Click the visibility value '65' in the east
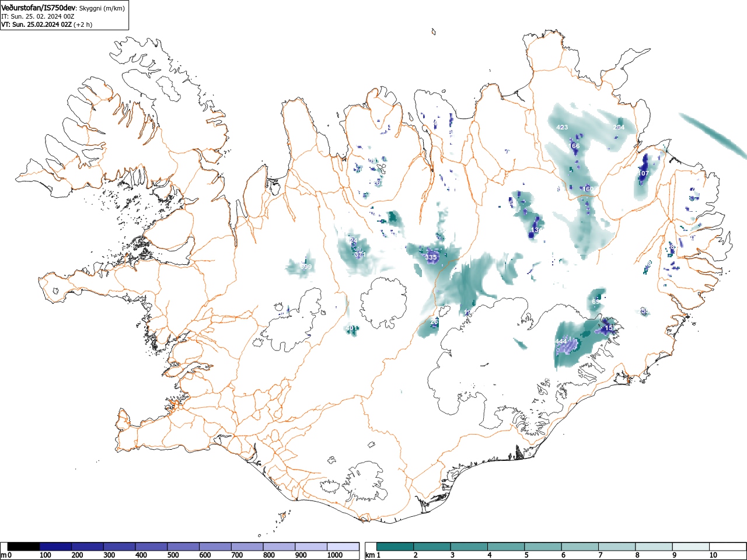 596,302
